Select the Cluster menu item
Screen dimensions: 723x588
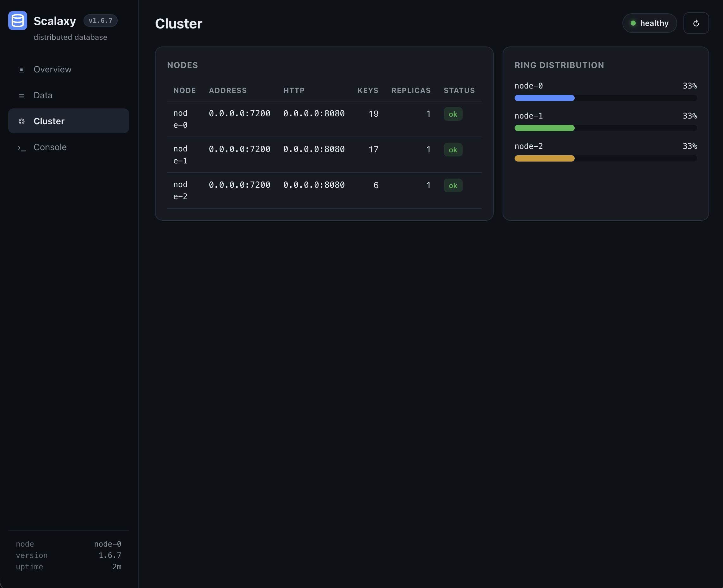[x=68, y=121]
